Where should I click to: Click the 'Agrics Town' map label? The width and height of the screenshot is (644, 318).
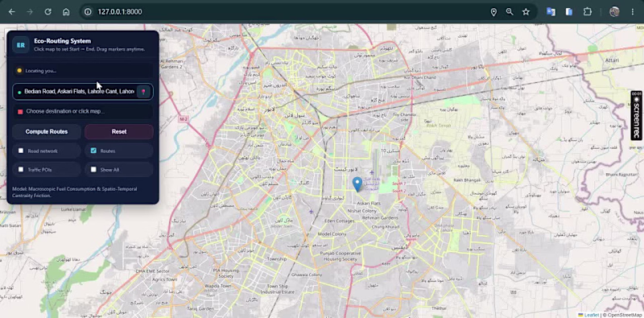[164, 279]
